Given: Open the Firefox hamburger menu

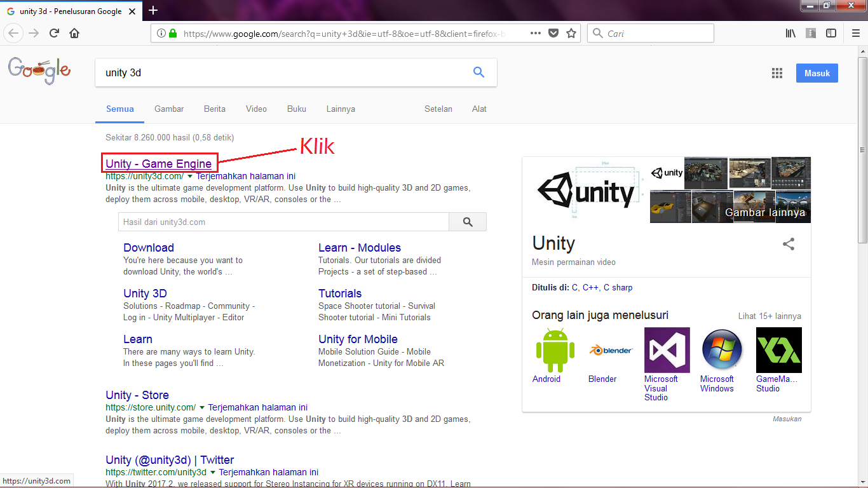Looking at the screenshot, I should coord(855,33).
